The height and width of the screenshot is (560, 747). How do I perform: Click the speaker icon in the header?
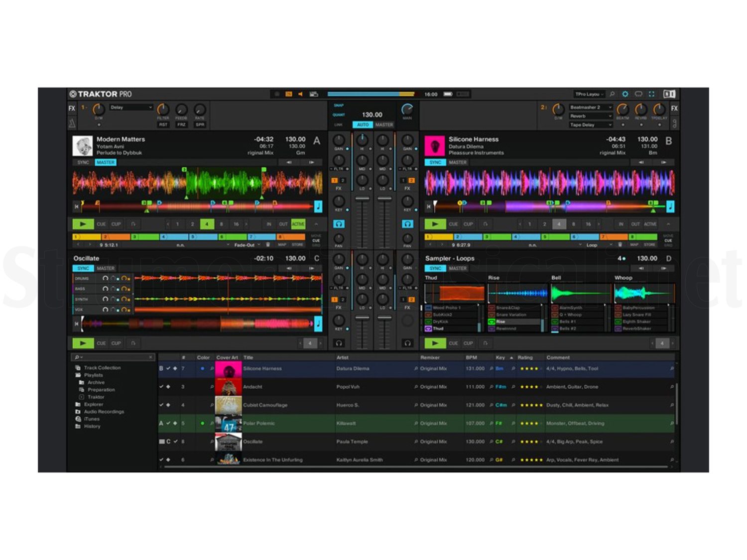[x=300, y=94]
